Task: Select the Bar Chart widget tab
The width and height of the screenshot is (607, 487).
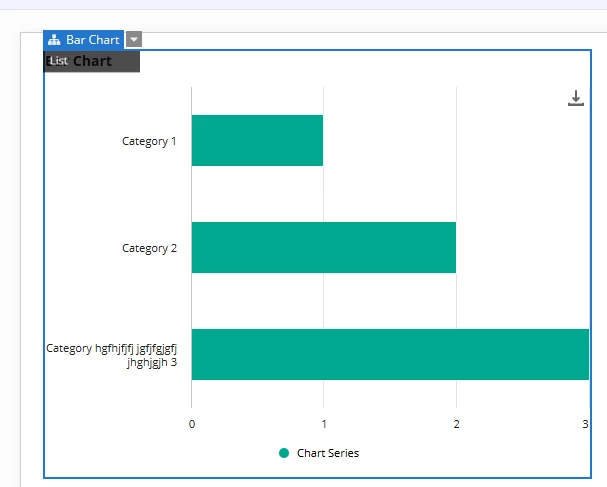Action: [84, 40]
